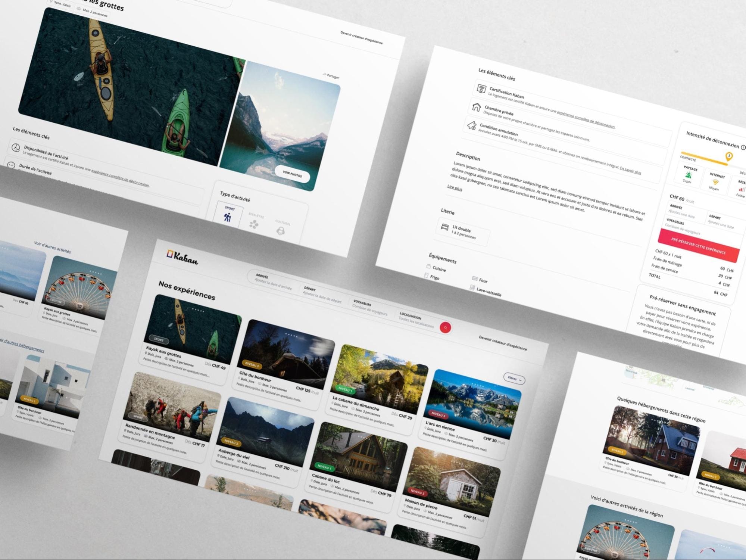The height and width of the screenshot is (560, 746).
Task: Click Devenir créateur d'expérience beside the search bar
Action: [503, 343]
